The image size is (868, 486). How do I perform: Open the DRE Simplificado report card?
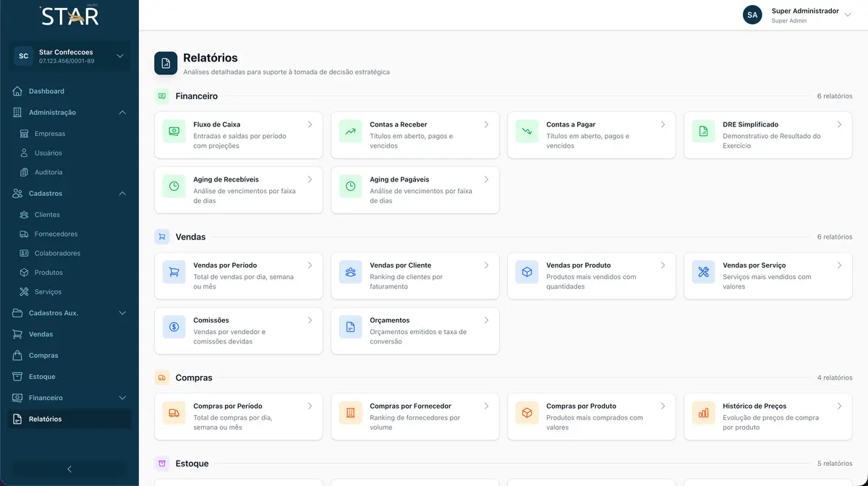767,135
